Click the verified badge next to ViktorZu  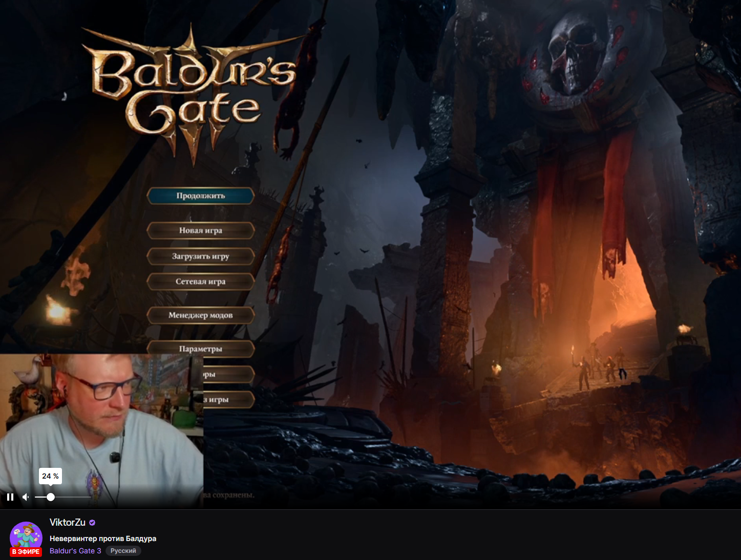92,523
